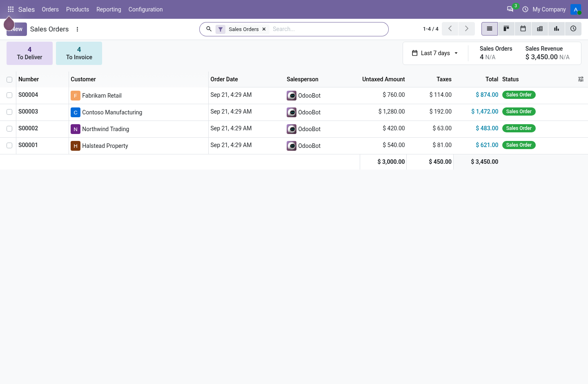
Task: Go to the previous page of records
Action: 450,29
